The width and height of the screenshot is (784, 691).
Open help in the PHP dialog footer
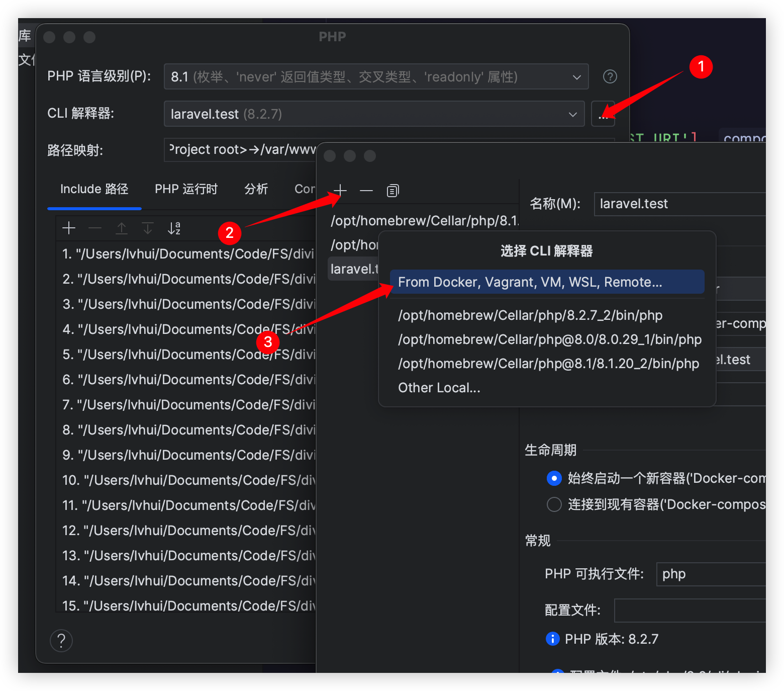pos(61,641)
